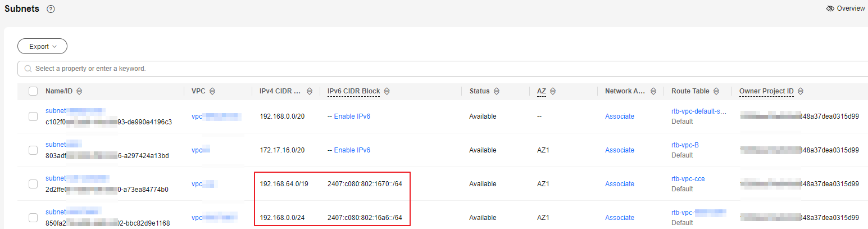This screenshot has height=229, width=868.
Task: Click the help icon next to Subnets
Action: pos(51,9)
